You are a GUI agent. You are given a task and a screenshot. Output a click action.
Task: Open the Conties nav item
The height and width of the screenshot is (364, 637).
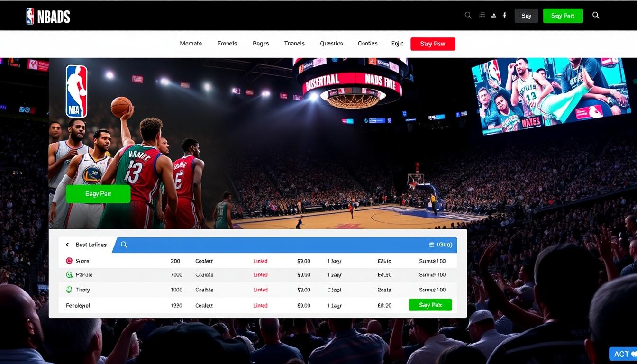368,43
